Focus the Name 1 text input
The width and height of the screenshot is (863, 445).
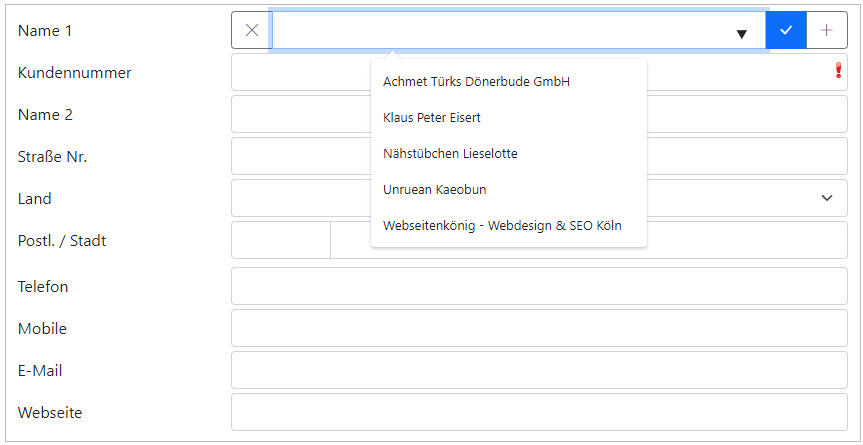500,30
